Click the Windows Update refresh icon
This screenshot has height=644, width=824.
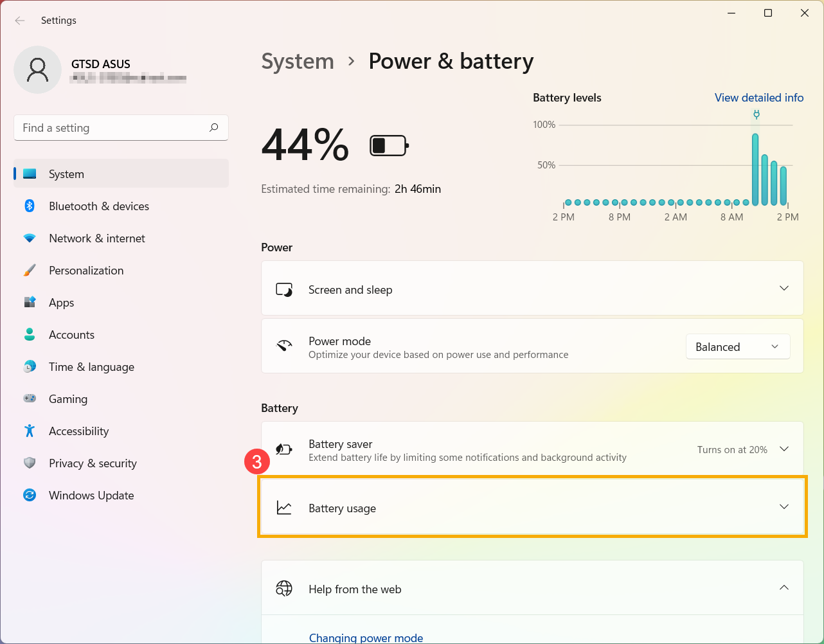(30, 495)
